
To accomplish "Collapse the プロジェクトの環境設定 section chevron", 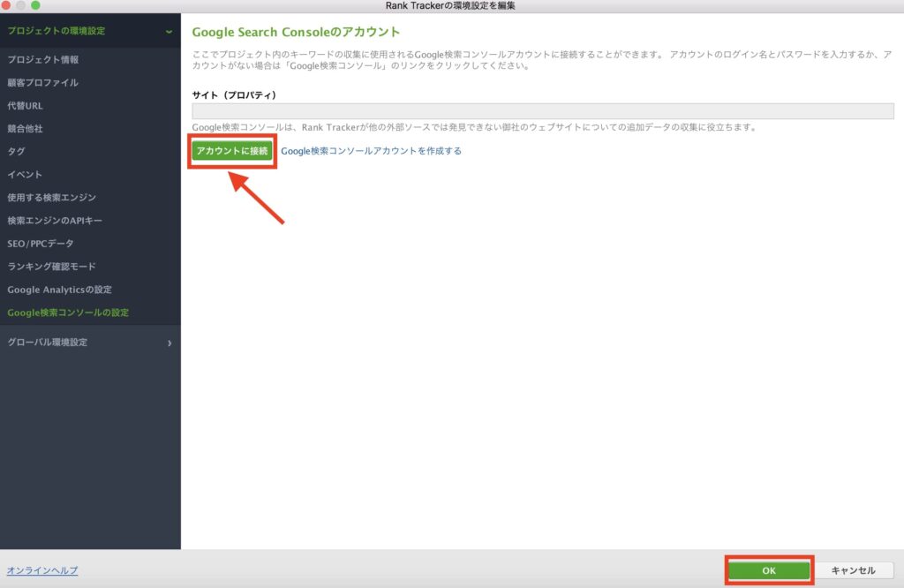I will tap(169, 32).
